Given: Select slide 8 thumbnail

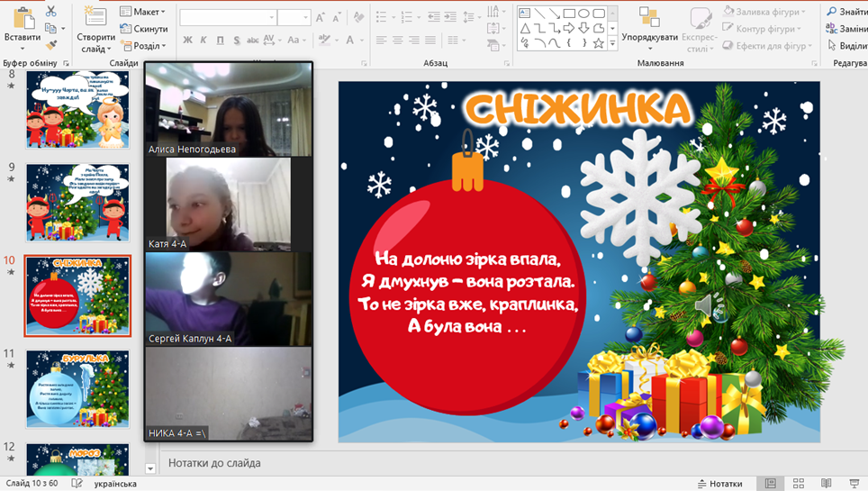Looking at the screenshot, I should click(77, 109).
